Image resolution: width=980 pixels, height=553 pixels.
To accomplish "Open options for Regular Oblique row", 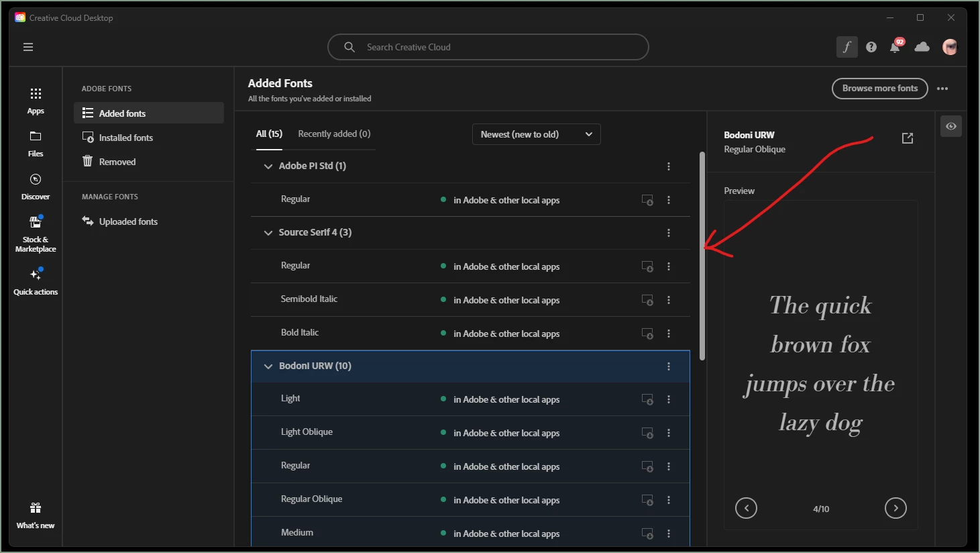I will click(669, 500).
